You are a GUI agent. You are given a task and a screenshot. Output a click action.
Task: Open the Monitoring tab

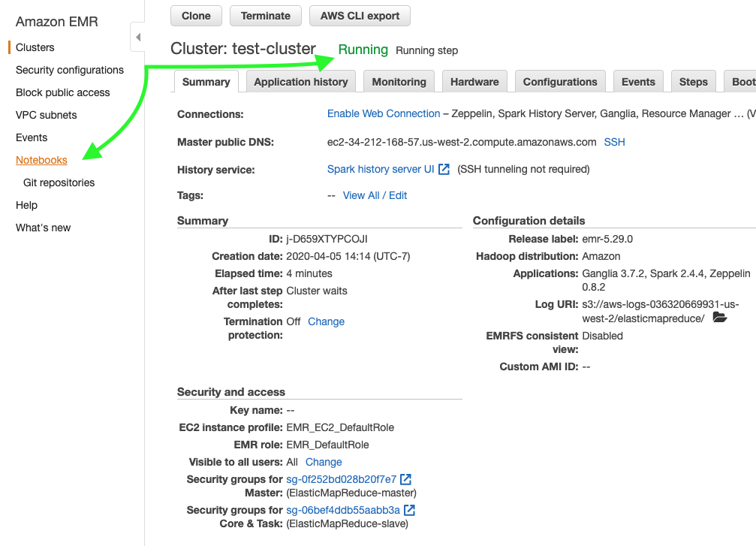click(x=399, y=82)
